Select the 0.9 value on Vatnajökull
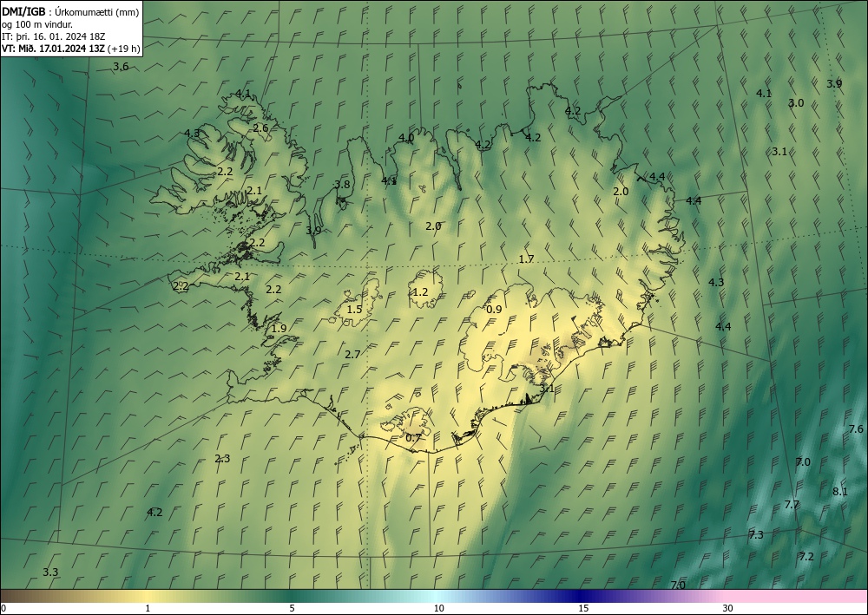This screenshot has height=615, width=868. 494,310
